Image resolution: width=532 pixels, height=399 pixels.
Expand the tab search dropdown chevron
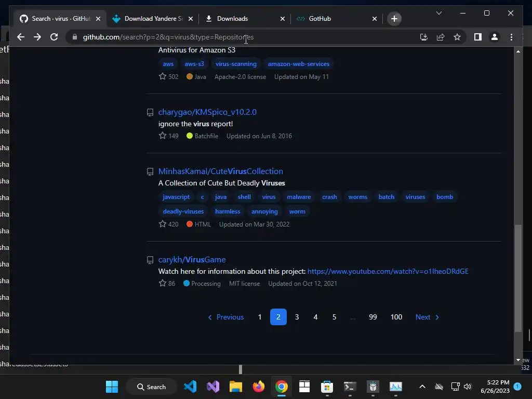click(438, 13)
